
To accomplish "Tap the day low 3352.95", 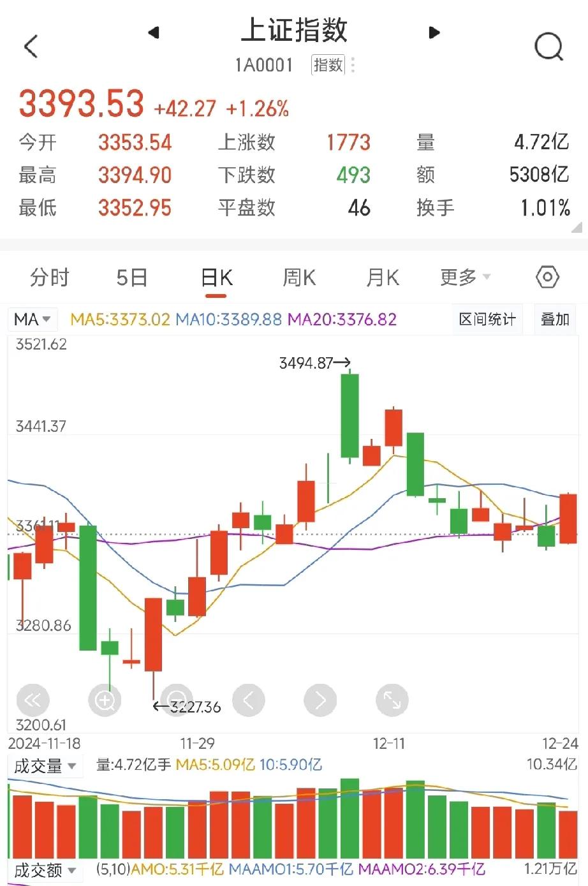I will (x=135, y=208).
